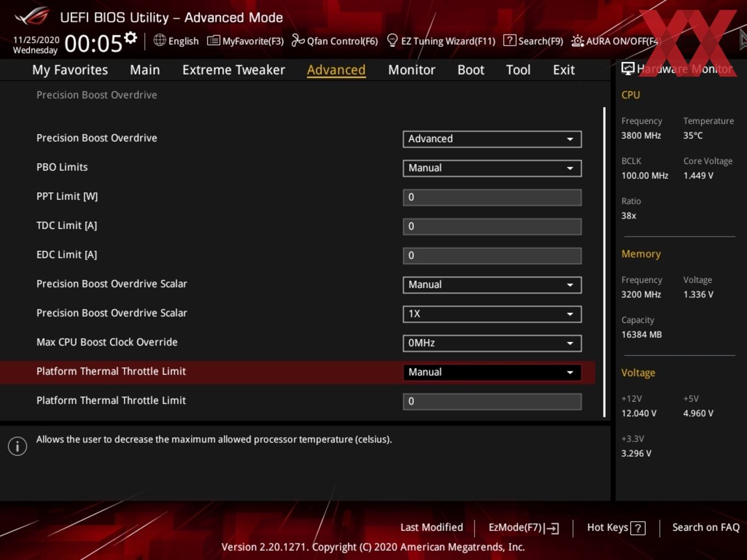
Task: Toggle AURA ON/OFF light icon
Action: click(577, 41)
